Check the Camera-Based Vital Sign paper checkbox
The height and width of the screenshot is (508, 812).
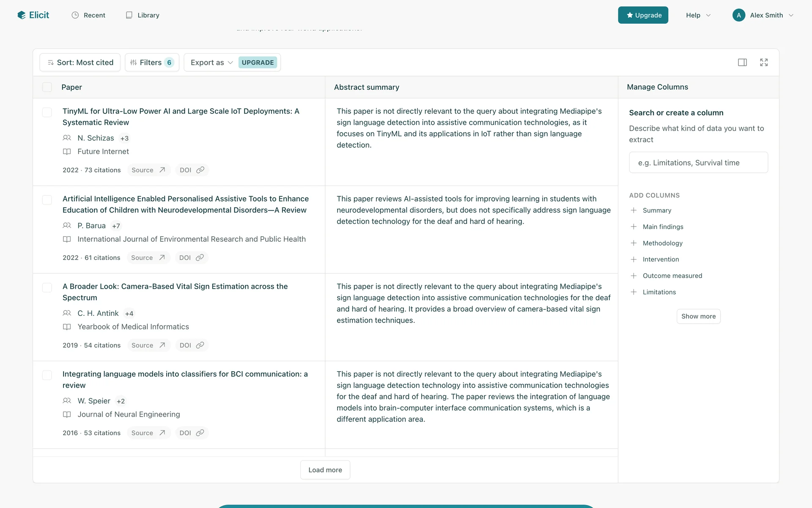click(x=47, y=287)
